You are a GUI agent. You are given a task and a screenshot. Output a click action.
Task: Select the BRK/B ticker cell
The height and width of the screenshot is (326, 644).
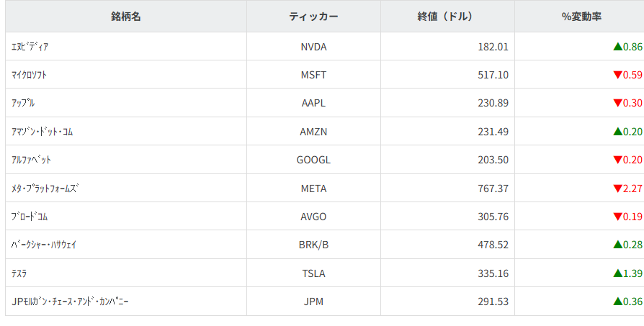tap(313, 245)
